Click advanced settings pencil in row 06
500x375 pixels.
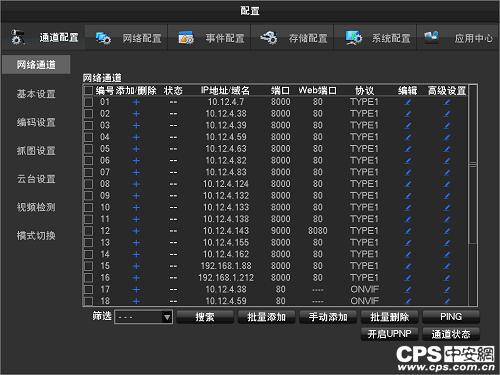[447, 161]
